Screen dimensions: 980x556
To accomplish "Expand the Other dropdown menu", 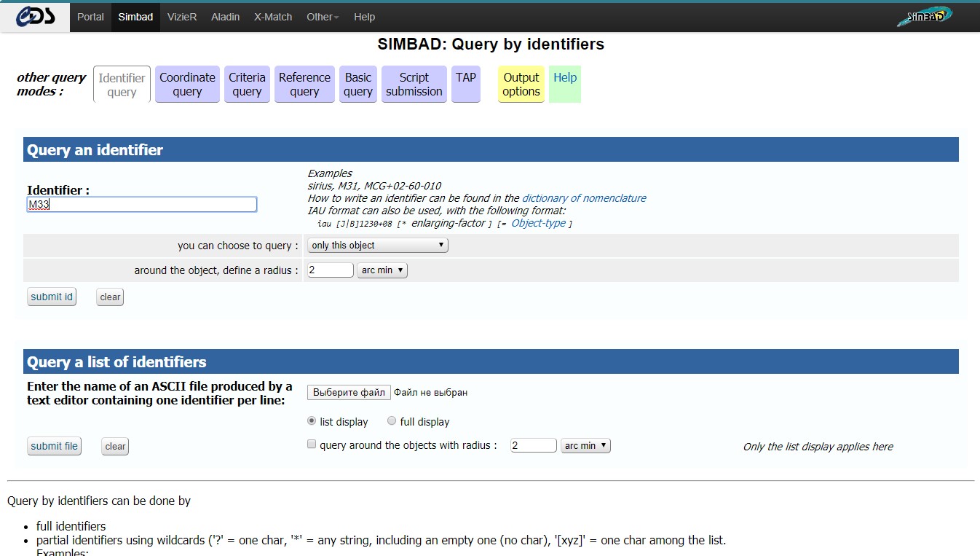I will click(323, 17).
